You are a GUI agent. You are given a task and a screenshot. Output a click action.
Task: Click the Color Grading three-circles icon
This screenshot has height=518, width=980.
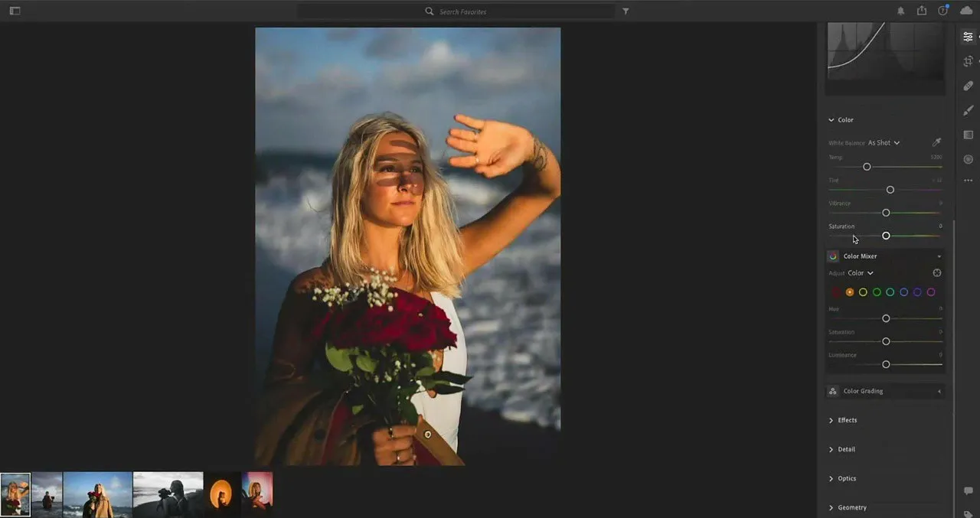[x=833, y=391]
